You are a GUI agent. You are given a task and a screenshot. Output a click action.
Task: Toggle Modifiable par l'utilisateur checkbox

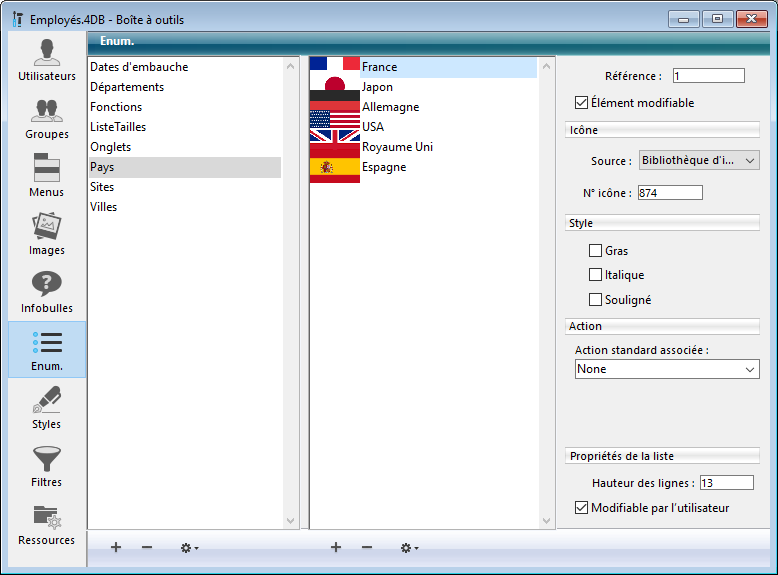coord(582,508)
